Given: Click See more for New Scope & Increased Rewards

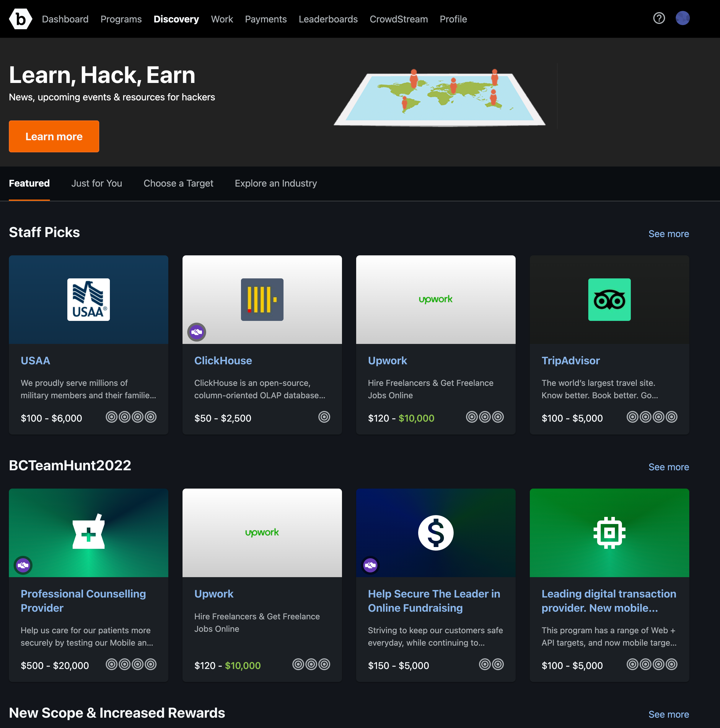Looking at the screenshot, I should (x=668, y=714).
